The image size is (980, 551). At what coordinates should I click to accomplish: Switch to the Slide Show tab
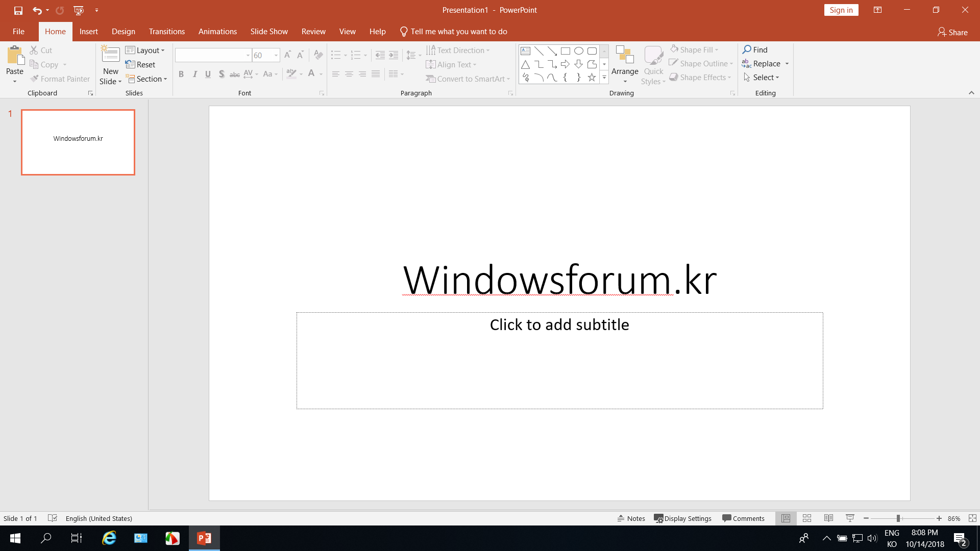tap(269, 32)
